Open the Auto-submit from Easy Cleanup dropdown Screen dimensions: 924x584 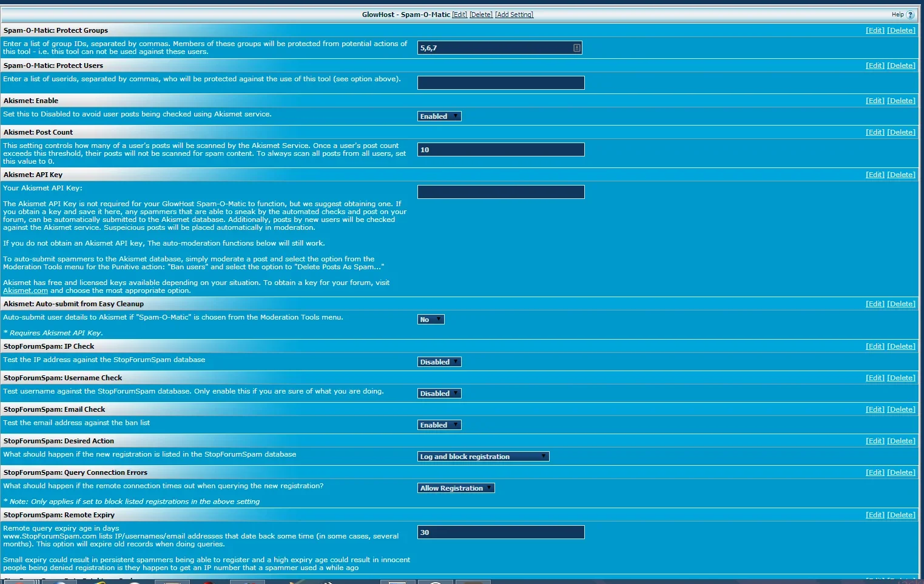point(431,320)
